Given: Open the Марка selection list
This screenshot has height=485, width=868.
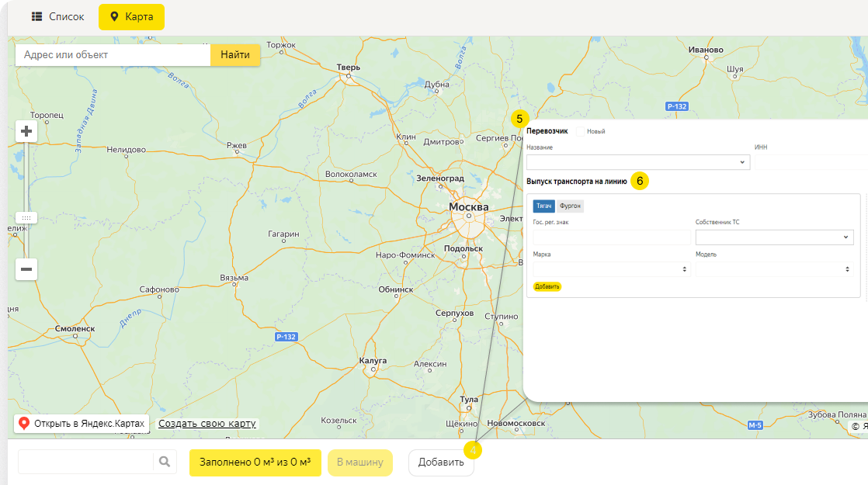Looking at the screenshot, I should 611,269.
